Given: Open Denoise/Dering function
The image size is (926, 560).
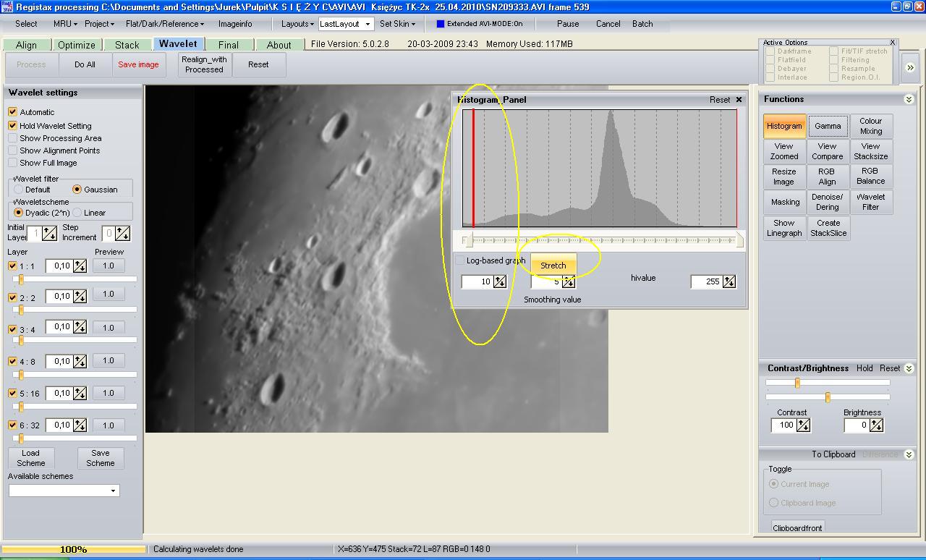Looking at the screenshot, I should (828, 202).
